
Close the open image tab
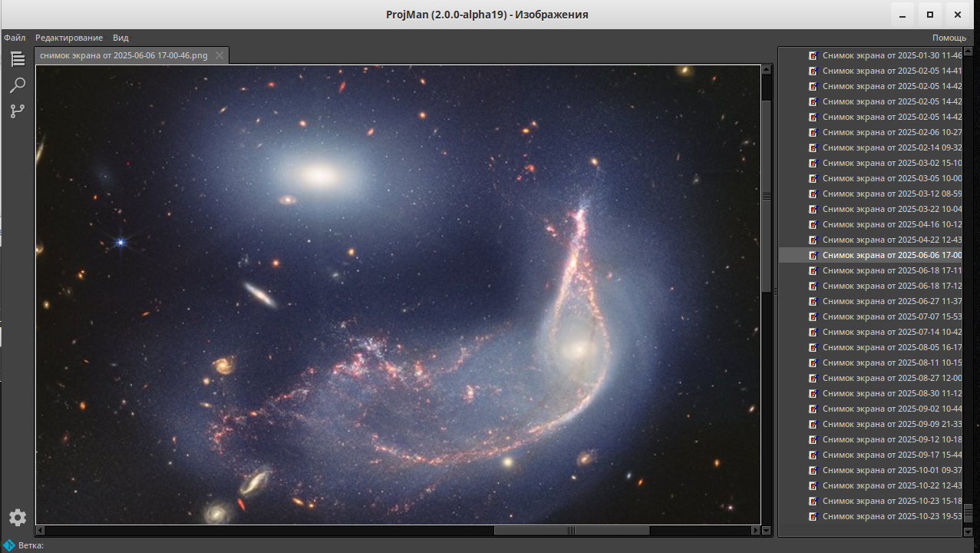[219, 55]
